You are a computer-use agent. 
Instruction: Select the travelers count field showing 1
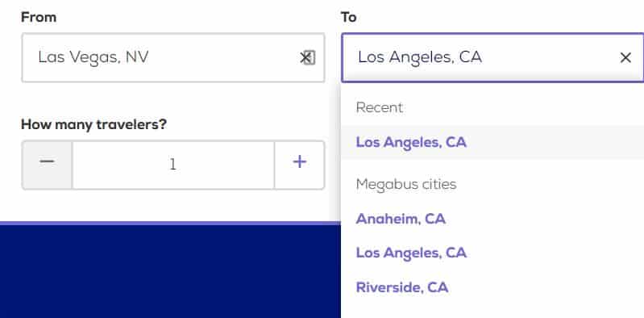tap(173, 165)
